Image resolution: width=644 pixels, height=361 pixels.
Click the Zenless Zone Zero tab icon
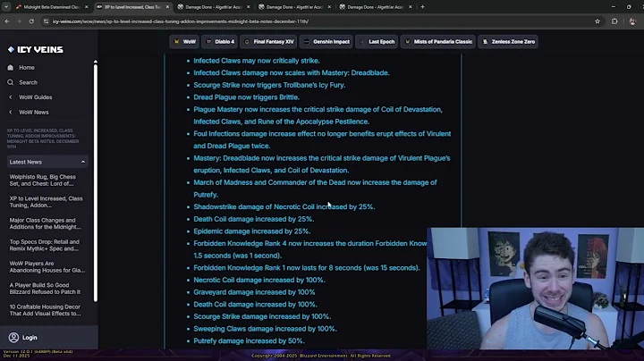(485, 41)
